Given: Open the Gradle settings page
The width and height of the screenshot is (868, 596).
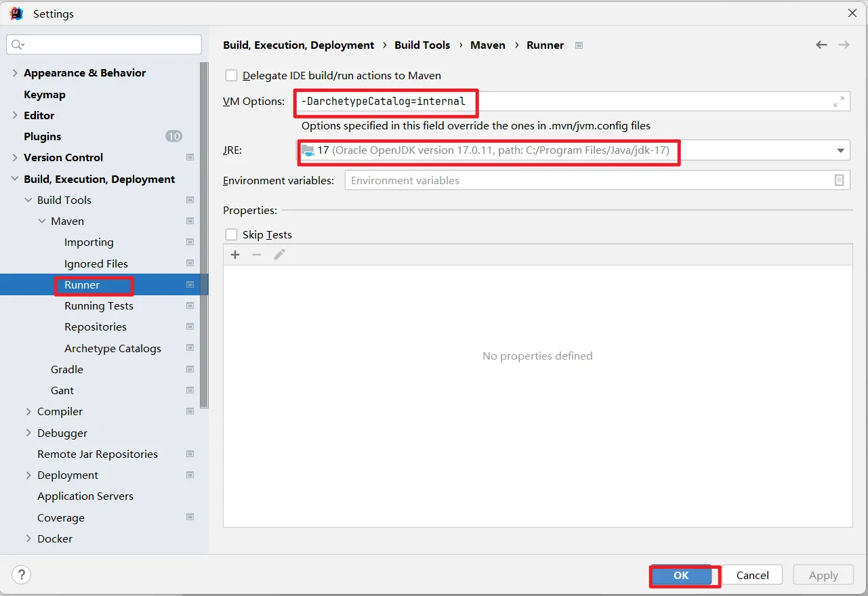Looking at the screenshot, I should click(67, 370).
